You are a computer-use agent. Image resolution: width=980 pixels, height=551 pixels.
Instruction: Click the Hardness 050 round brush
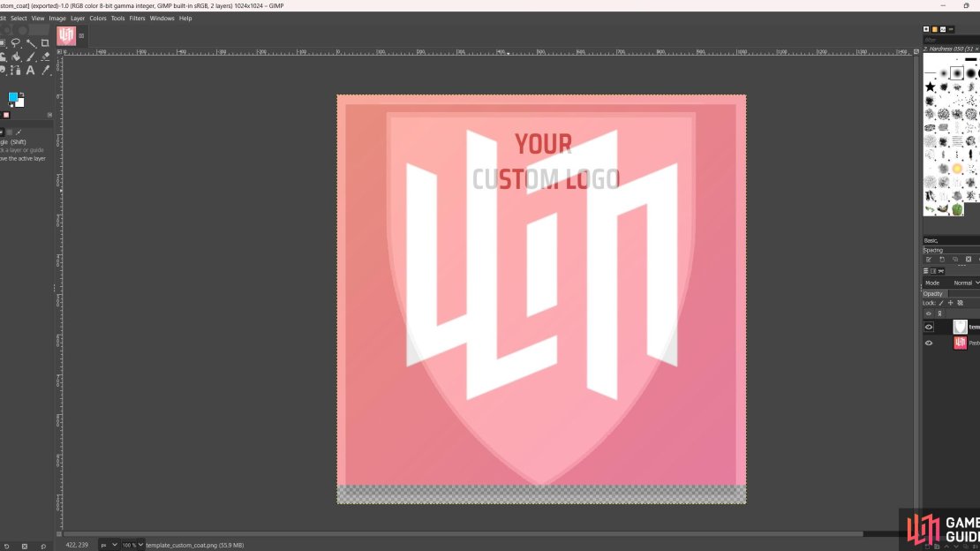[957, 73]
